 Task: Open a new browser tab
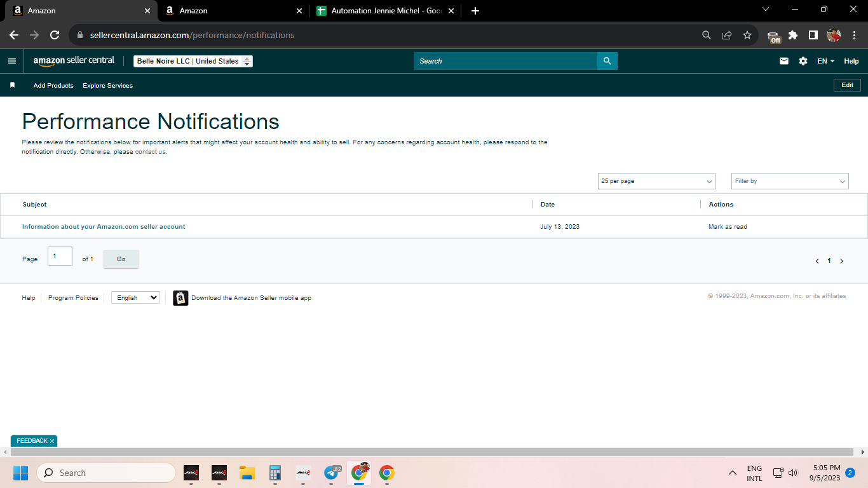click(475, 11)
